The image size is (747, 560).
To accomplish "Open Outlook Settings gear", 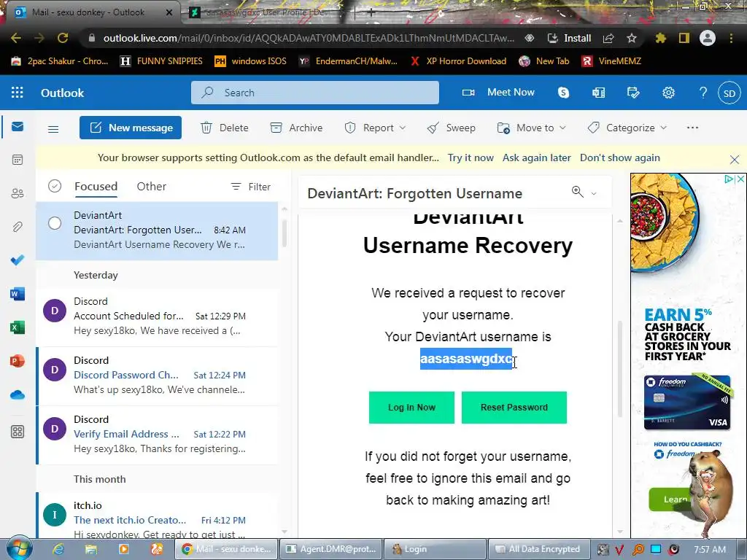I will (668, 93).
